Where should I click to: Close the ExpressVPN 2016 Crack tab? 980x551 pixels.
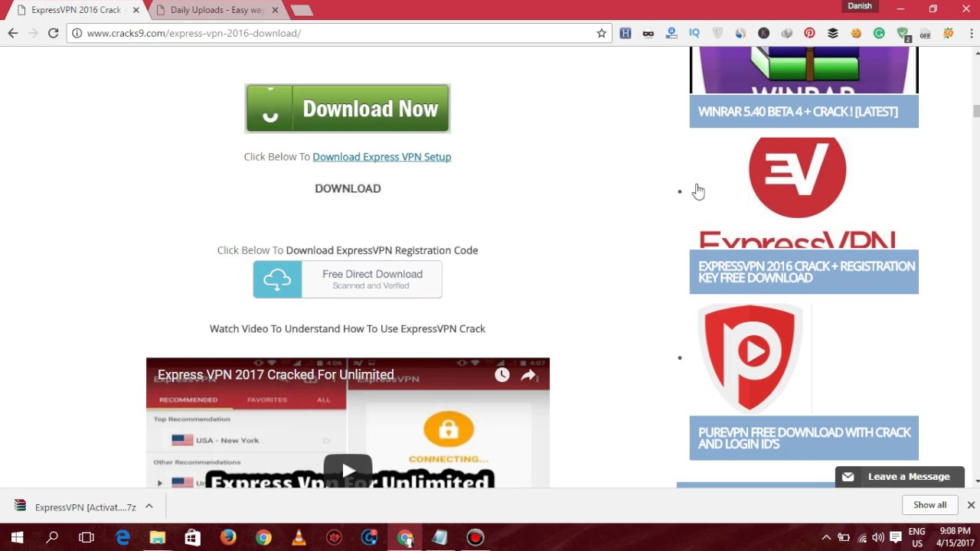[136, 10]
